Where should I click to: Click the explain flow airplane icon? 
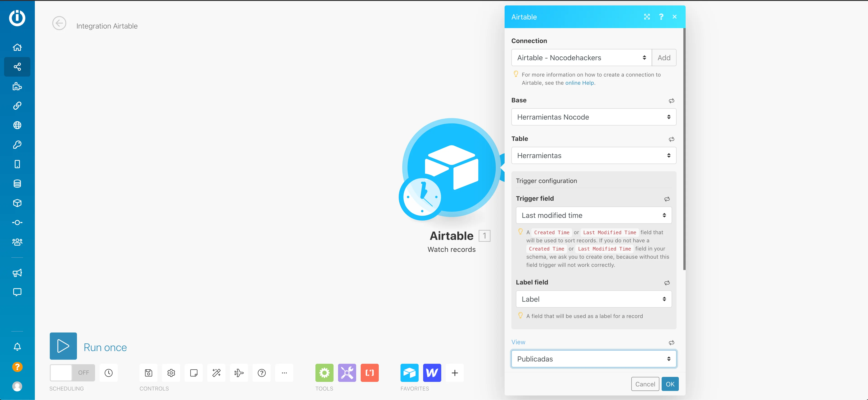pyautogui.click(x=239, y=373)
